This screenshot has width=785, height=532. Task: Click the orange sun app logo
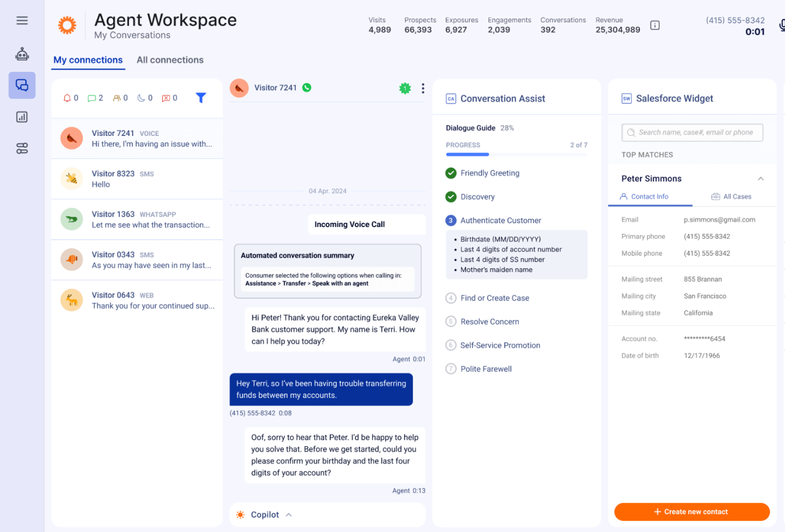tap(67, 25)
